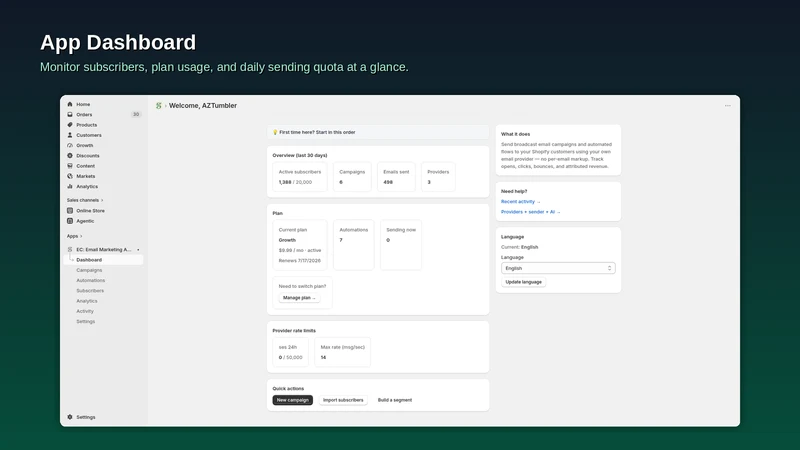Open Activity in app submenu
Image resolution: width=800 pixels, height=450 pixels.
85,311
